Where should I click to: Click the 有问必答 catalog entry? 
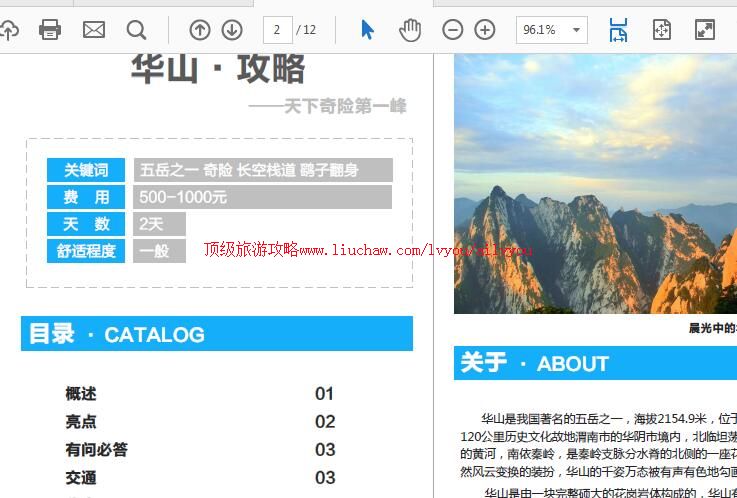(97, 450)
